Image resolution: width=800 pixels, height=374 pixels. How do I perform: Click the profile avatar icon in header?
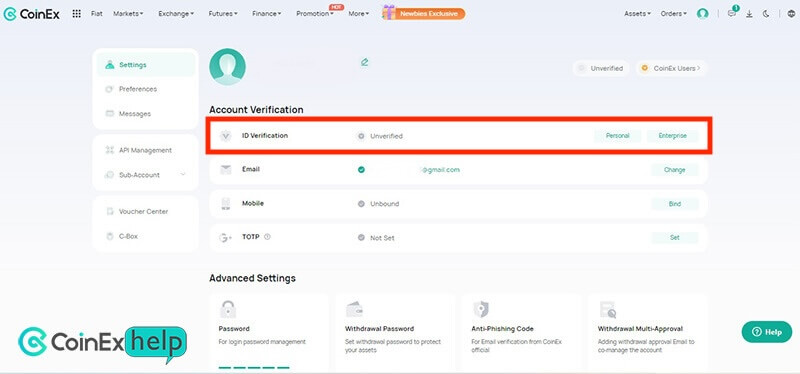(x=703, y=14)
